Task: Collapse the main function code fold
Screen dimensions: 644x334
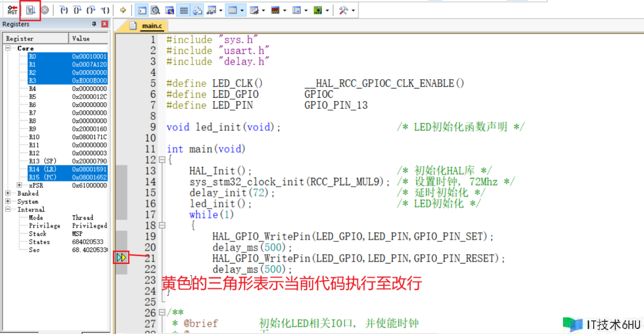Action: 162,160
